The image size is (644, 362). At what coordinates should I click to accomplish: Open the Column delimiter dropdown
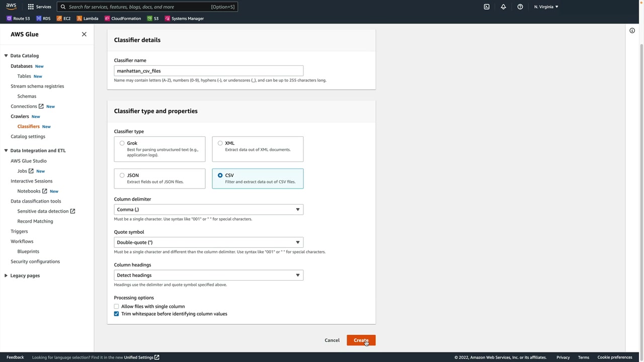208,210
